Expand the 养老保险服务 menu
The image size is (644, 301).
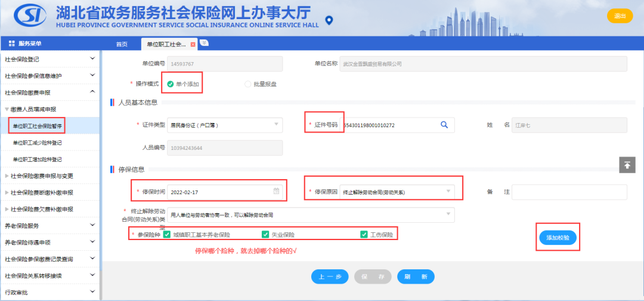tap(49, 226)
